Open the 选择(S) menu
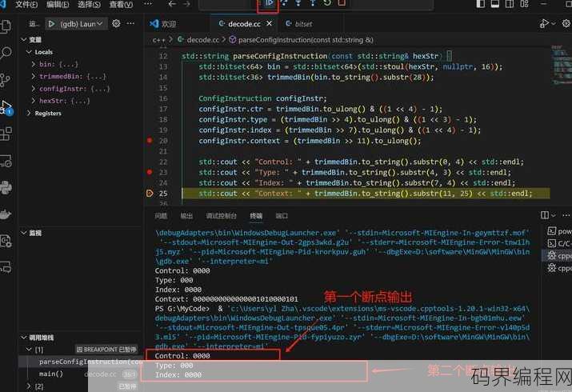 (89, 4)
